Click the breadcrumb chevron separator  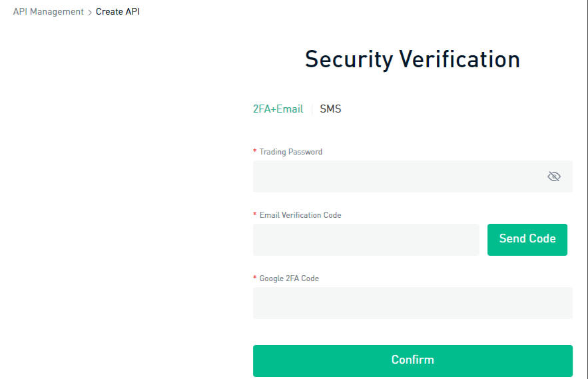(x=90, y=12)
